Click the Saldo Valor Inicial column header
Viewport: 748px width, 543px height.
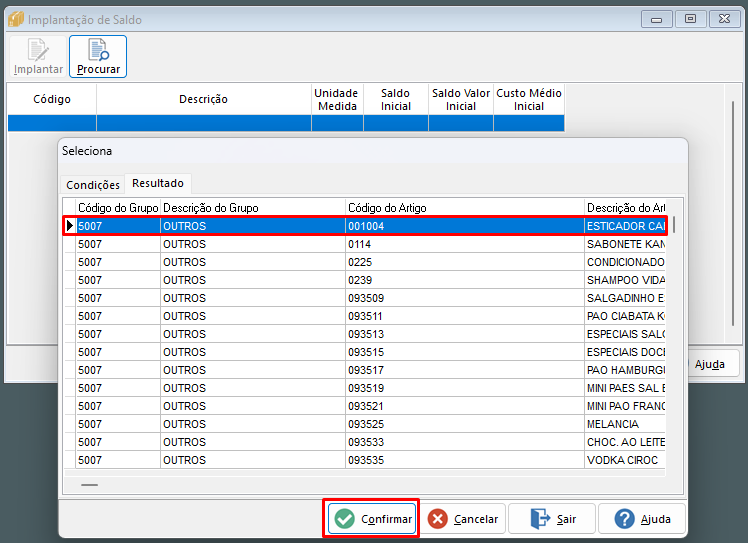461,99
